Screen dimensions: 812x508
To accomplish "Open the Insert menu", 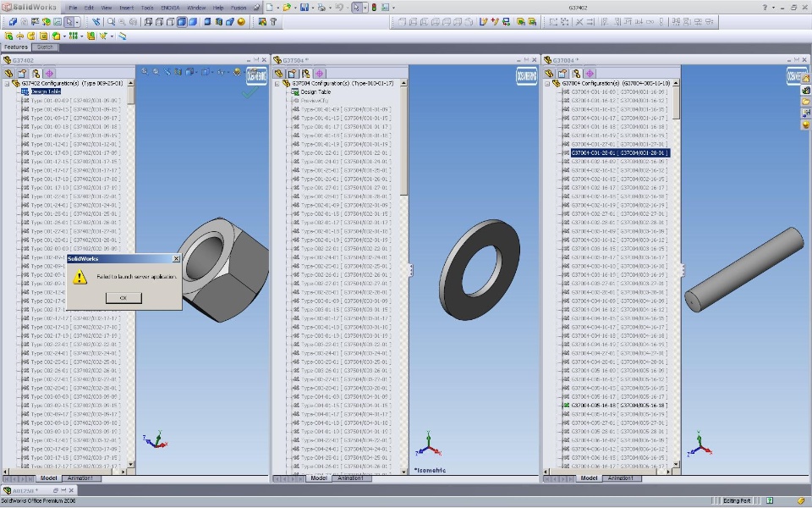I will [126, 8].
